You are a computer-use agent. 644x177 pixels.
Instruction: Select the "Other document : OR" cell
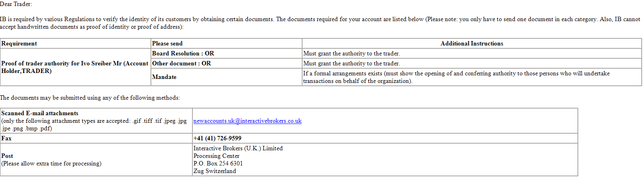[182, 63]
